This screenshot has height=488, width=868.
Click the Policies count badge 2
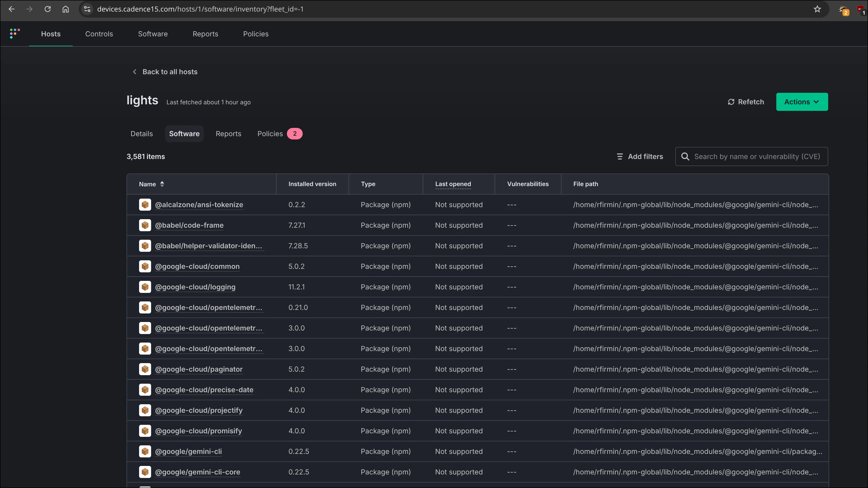[x=294, y=134]
